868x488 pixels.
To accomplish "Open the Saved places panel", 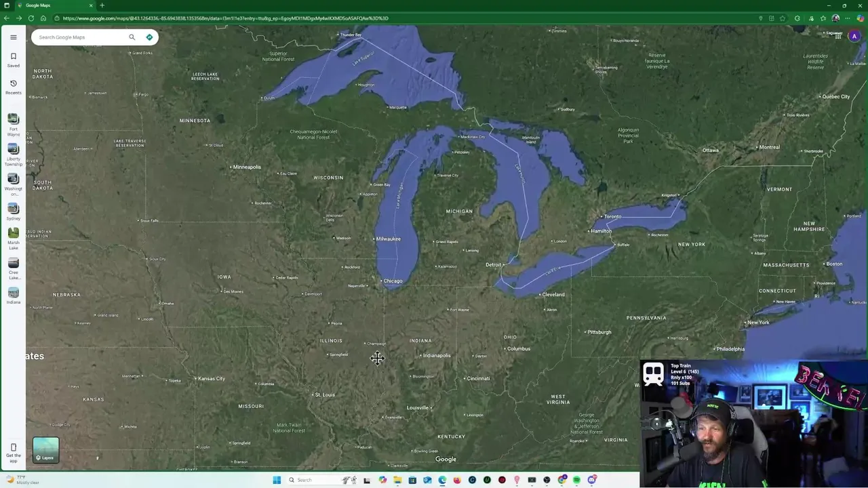I will coord(13,60).
